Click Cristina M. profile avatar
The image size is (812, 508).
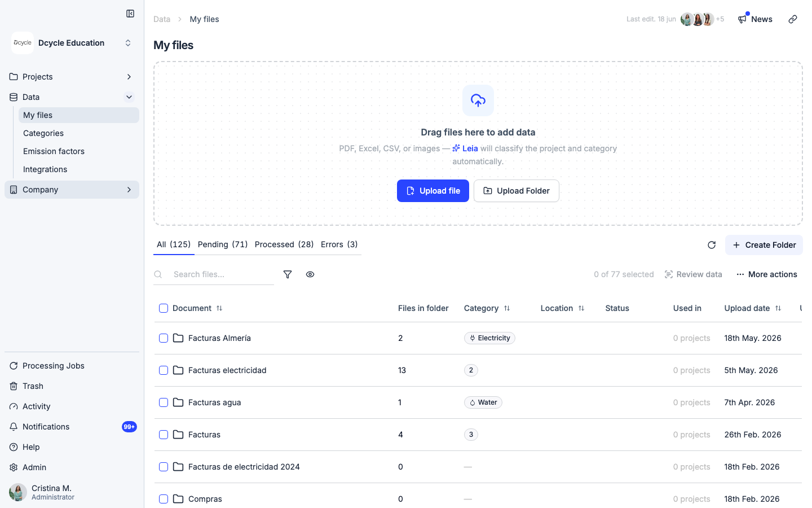pos(18,492)
